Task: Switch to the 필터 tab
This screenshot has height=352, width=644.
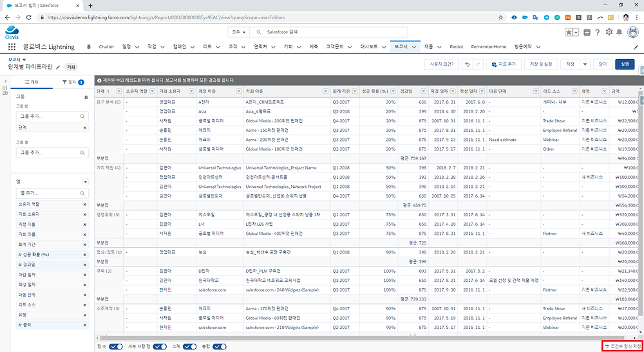Action: click(x=73, y=82)
